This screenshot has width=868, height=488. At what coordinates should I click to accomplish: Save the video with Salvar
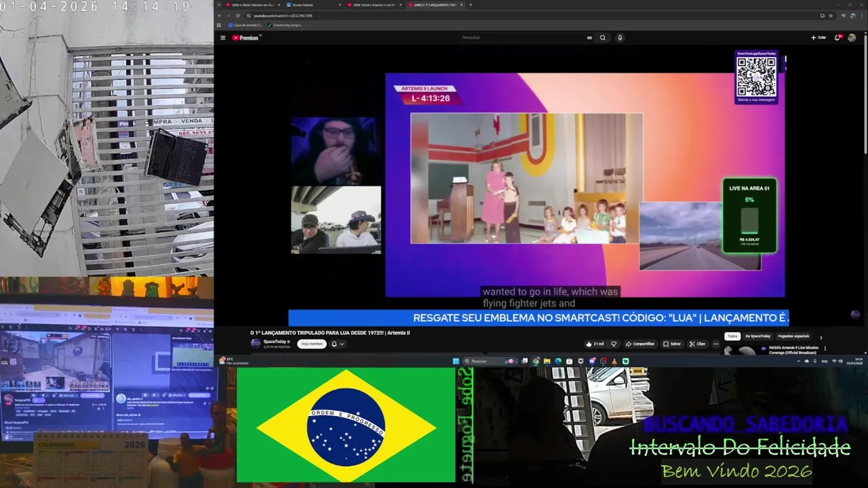pyautogui.click(x=672, y=344)
